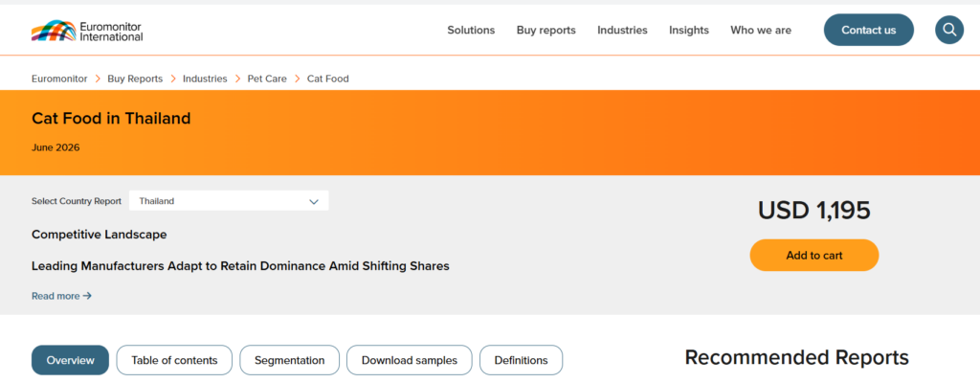Switch to the Segmentation tab
This screenshot has width=980, height=383.
289,360
